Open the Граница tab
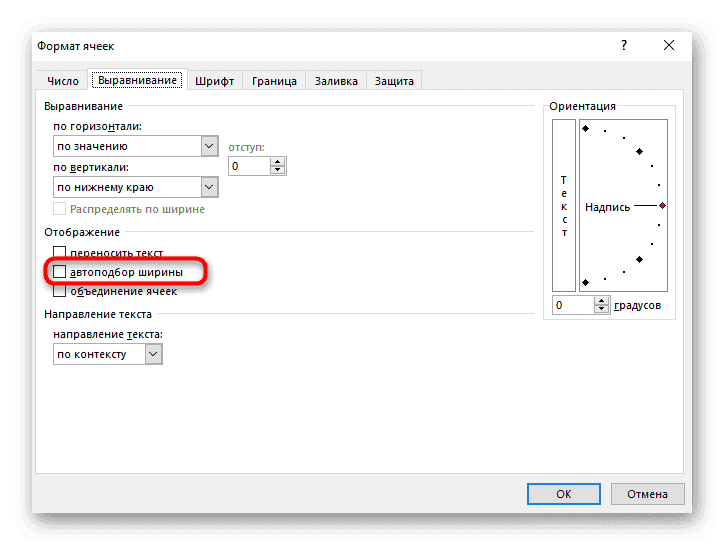Screen dimensions: 724x545 pyautogui.click(x=274, y=81)
